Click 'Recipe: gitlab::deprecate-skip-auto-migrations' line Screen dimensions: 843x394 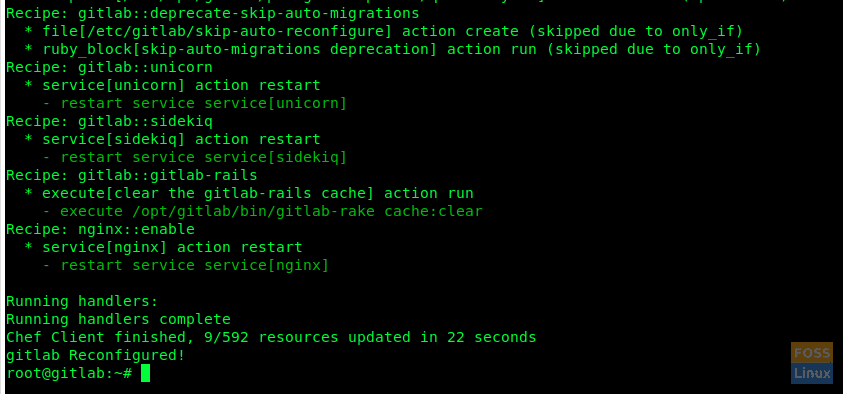(212, 13)
